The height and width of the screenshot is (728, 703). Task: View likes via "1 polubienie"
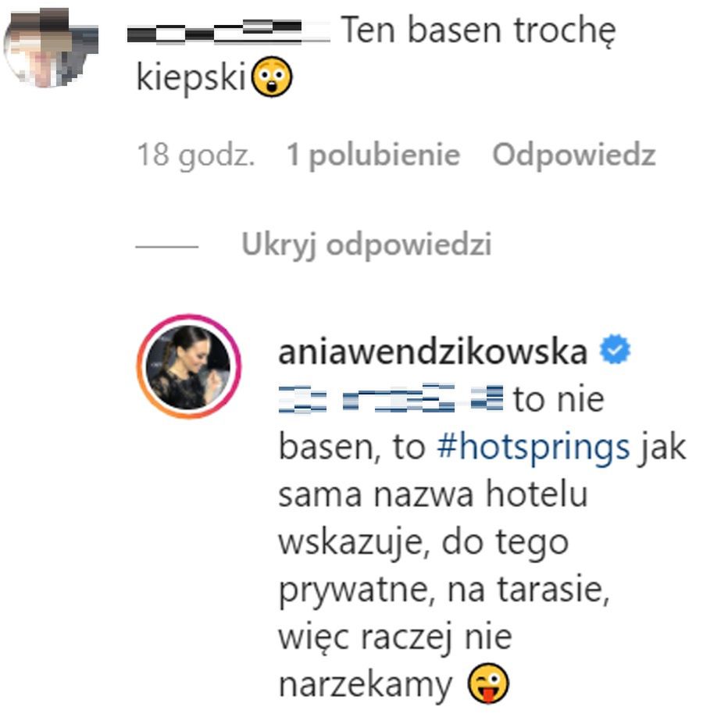pyautogui.click(x=374, y=155)
